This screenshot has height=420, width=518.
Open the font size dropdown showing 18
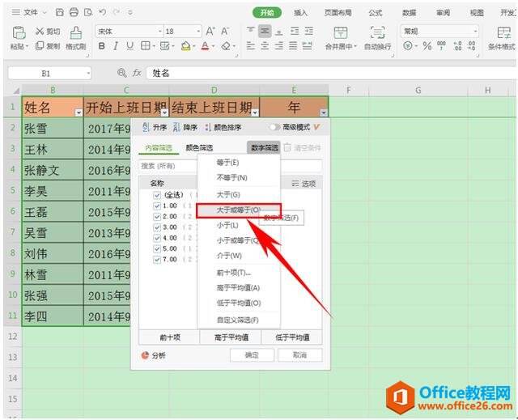pos(181,31)
